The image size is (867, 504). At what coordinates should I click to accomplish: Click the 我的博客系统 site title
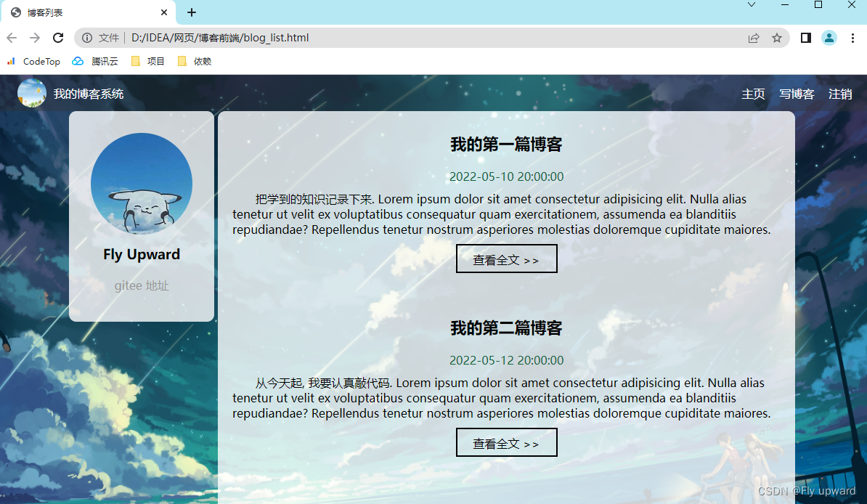(x=89, y=94)
